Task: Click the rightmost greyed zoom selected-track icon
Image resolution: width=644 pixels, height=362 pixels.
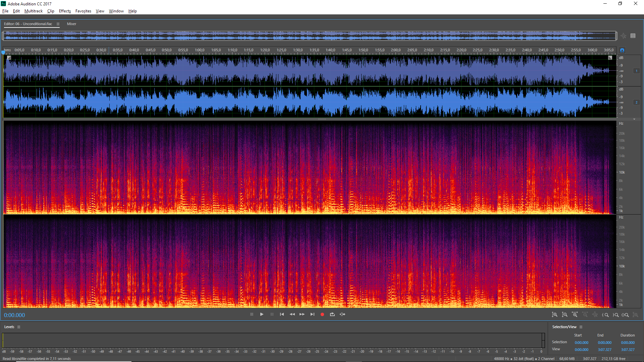Action: click(x=635, y=315)
